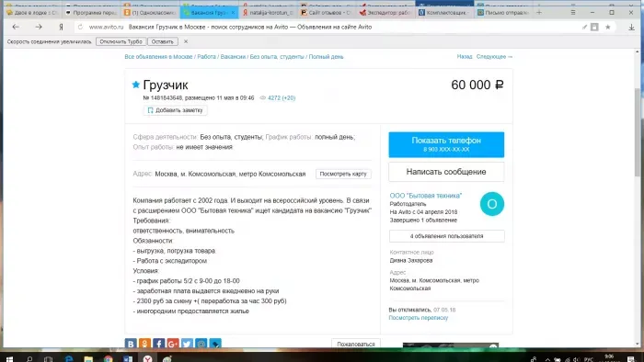Open Windows search in the taskbar

point(29,358)
